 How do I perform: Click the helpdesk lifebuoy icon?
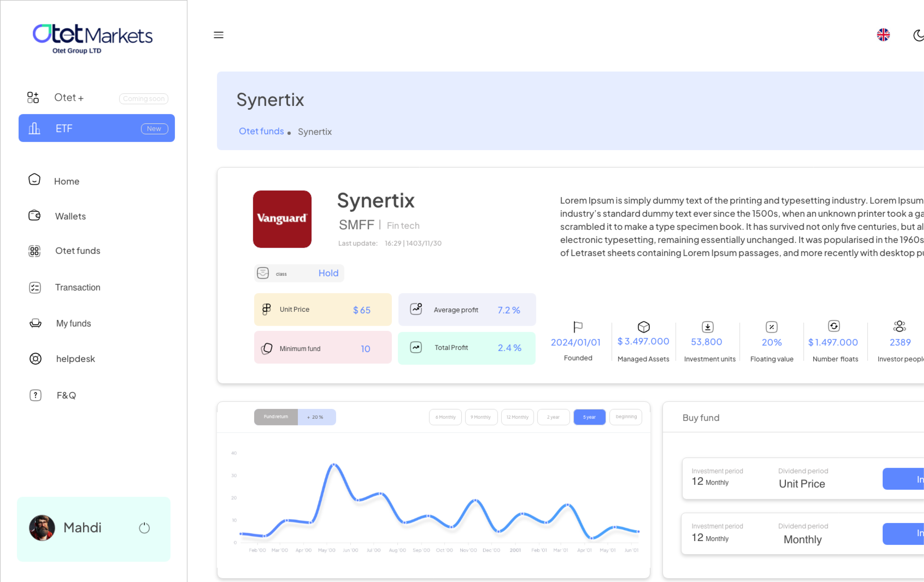coord(35,359)
